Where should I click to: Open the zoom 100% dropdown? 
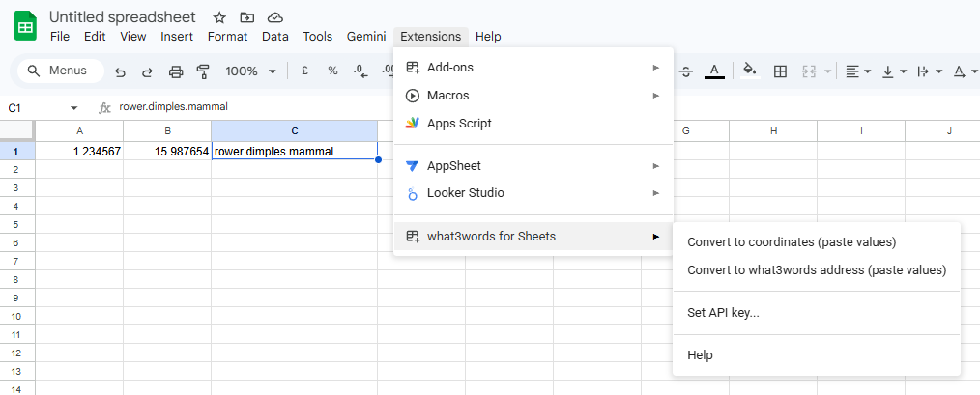(250, 71)
